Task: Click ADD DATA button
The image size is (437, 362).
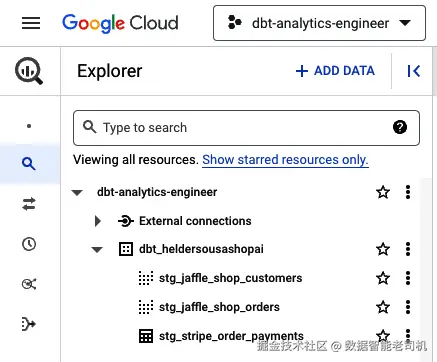Action: coord(335,71)
